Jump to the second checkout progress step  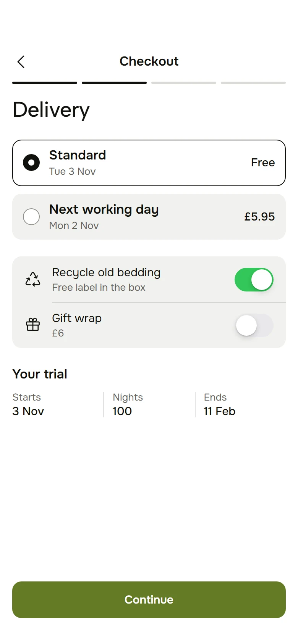tap(114, 83)
